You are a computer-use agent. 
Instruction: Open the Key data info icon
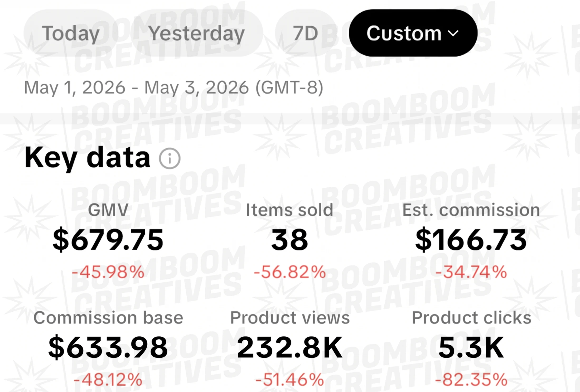(170, 159)
